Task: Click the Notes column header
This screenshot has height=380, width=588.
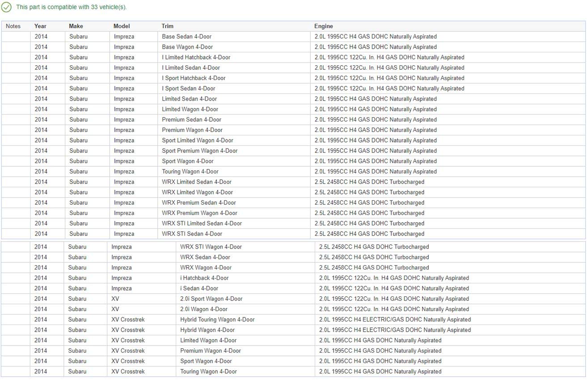Action: 13,26
